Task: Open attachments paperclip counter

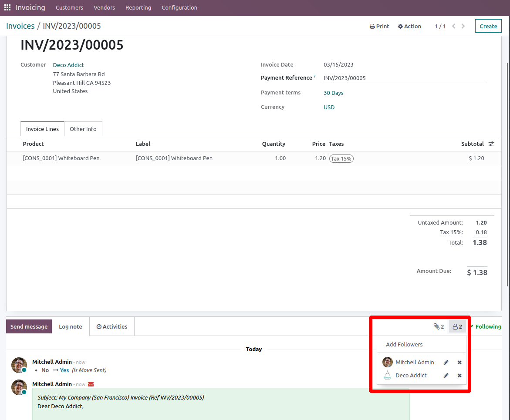Action: [x=439, y=326]
